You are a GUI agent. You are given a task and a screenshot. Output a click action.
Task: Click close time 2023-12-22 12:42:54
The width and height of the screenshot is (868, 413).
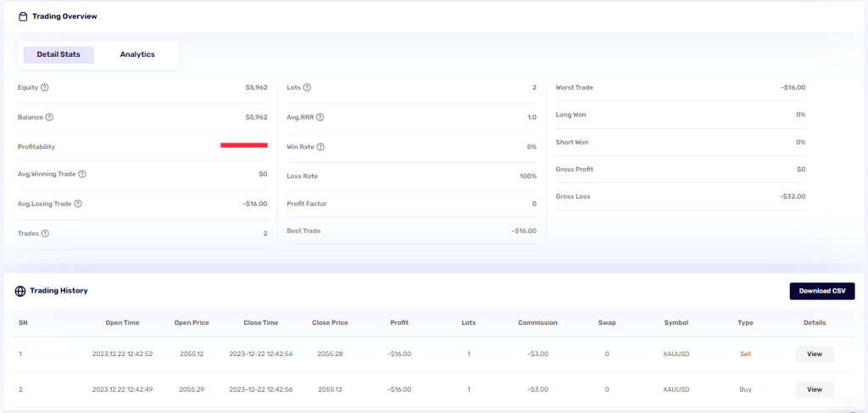[x=261, y=354]
